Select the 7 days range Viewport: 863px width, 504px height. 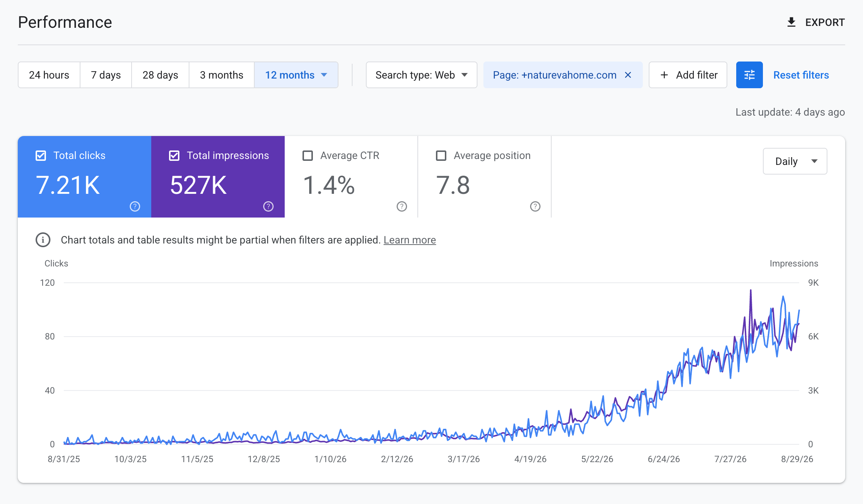click(106, 75)
